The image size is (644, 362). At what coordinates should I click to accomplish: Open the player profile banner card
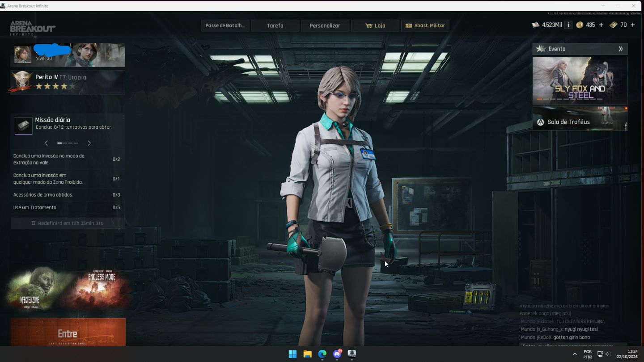click(x=68, y=55)
